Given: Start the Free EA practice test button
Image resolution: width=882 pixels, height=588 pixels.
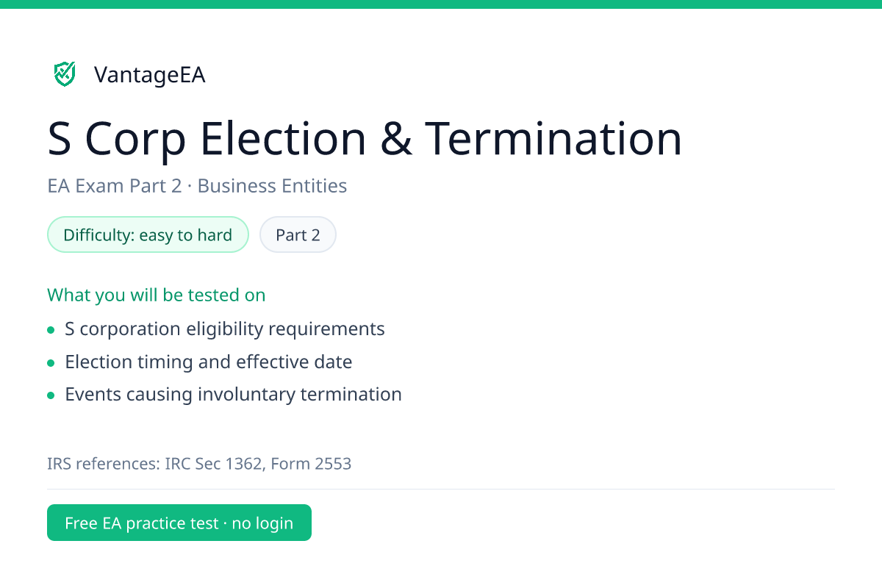Looking at the screenshot, I should 179,523.
